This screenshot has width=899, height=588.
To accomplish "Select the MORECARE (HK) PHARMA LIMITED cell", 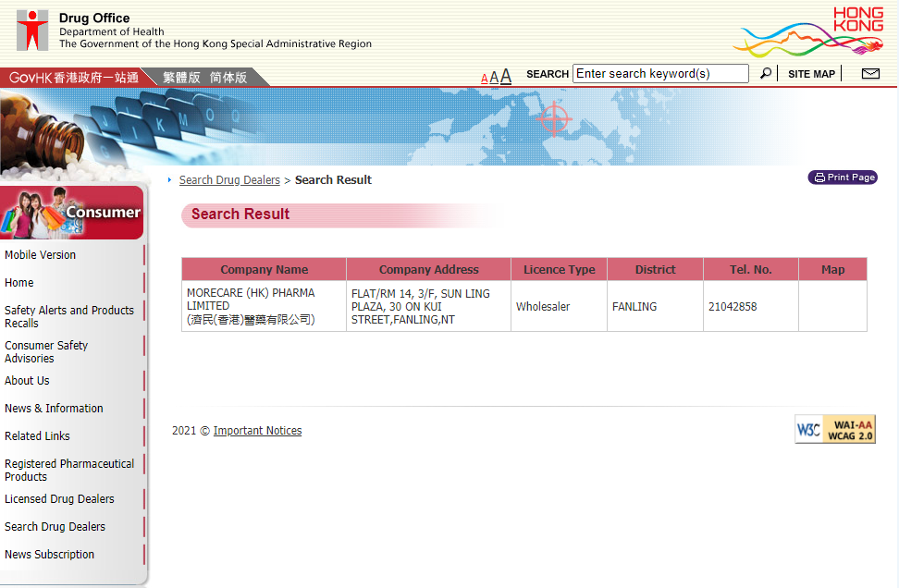I will point(264,306).
